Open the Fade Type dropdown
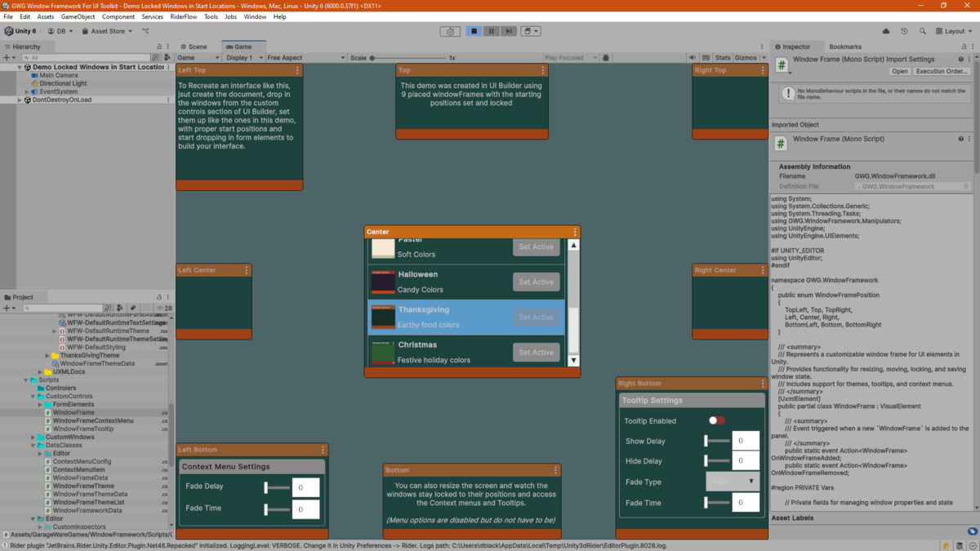 (x=733, y=482)
